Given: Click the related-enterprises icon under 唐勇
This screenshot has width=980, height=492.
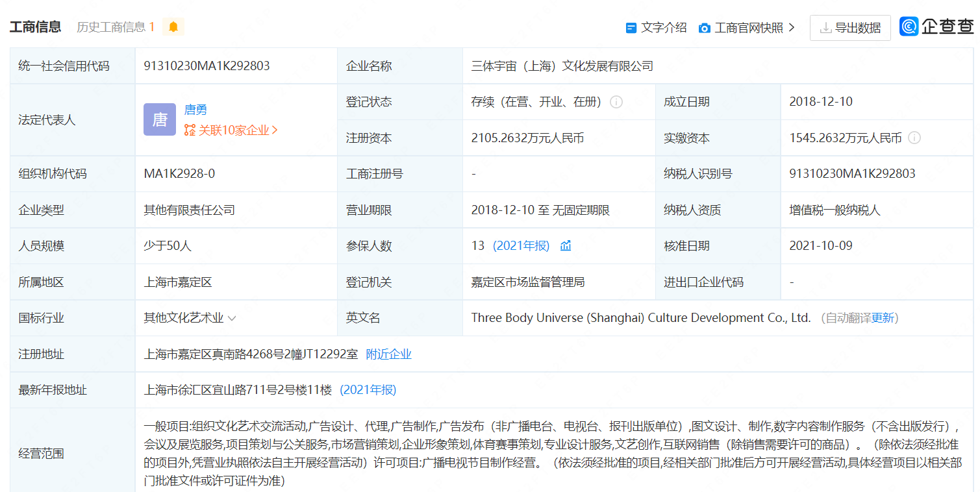Looking at the screenshot, I should (190, 130).
